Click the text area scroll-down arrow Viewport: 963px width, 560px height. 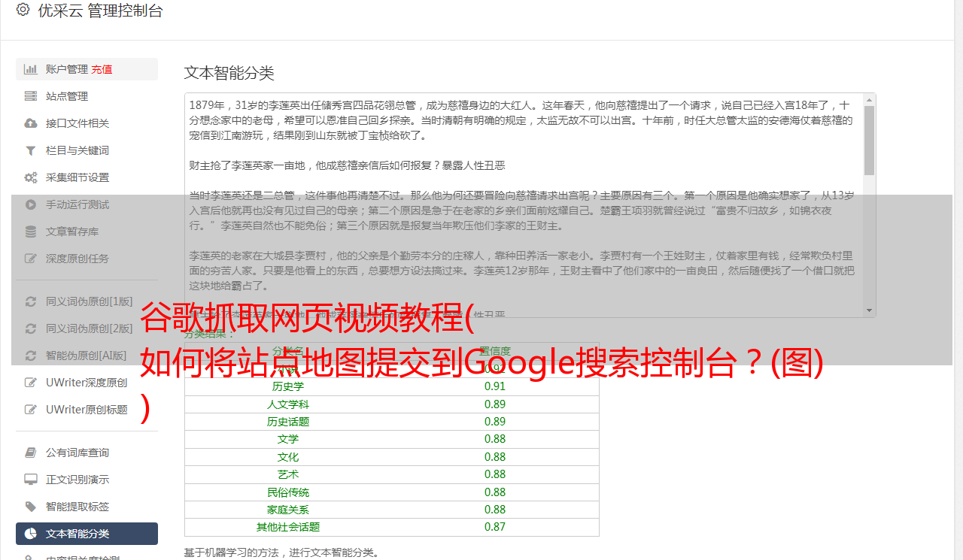click(x=870, y=310)
